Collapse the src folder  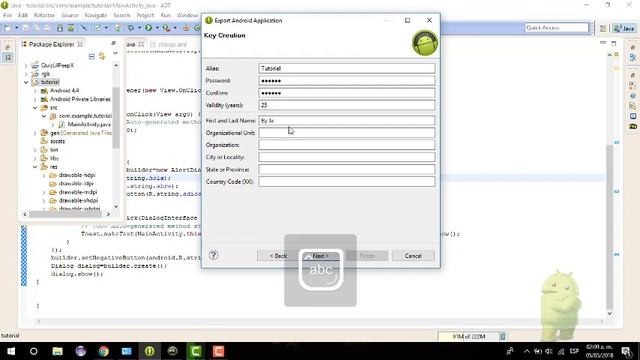coord(35,108)
